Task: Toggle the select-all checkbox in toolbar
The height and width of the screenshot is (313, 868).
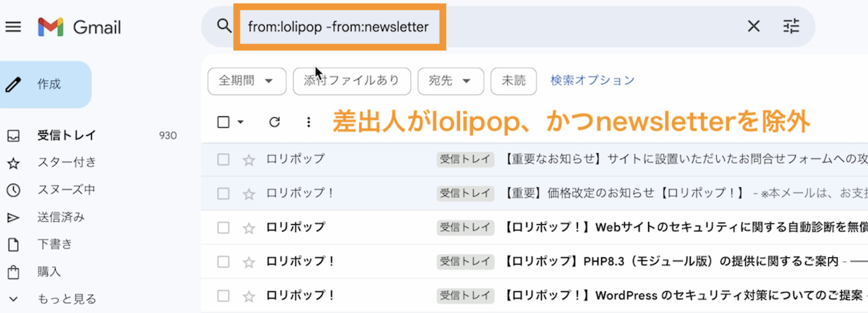Action: (x=224, y=122)
